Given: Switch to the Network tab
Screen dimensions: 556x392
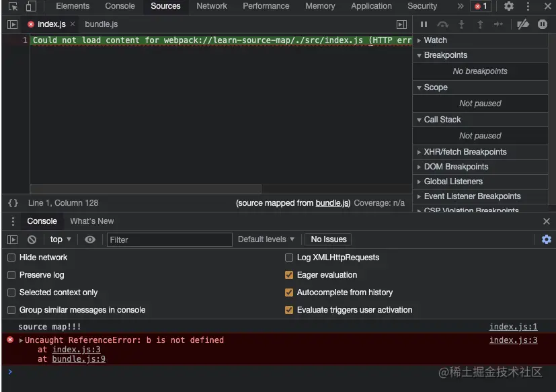Looking at the screenshot, I should pyautogui.click(x=212, y=6).
